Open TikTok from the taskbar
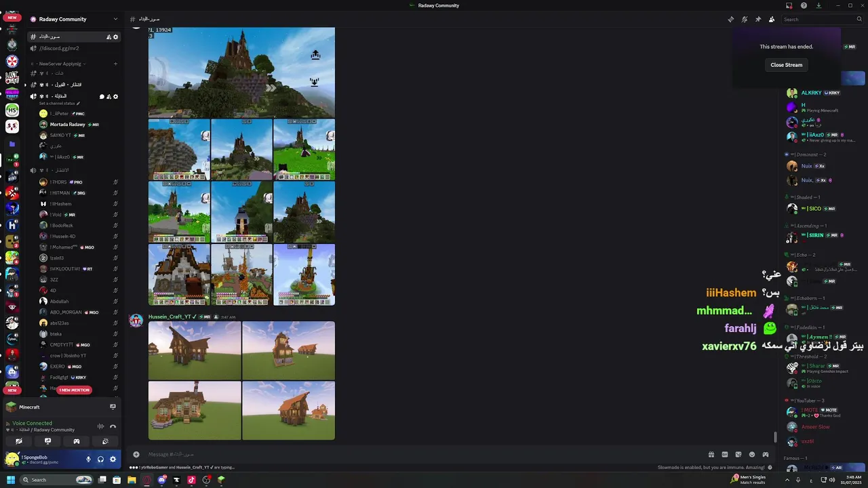 coord(191,480)
